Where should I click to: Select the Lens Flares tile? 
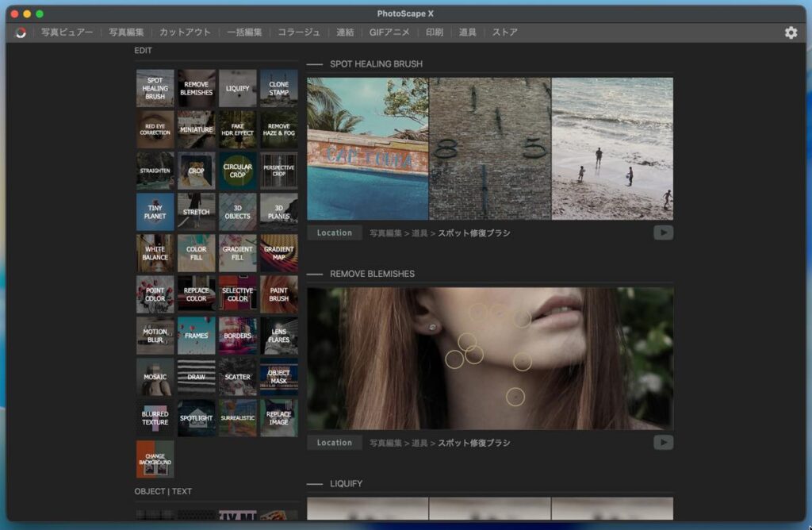click(278, 336)
